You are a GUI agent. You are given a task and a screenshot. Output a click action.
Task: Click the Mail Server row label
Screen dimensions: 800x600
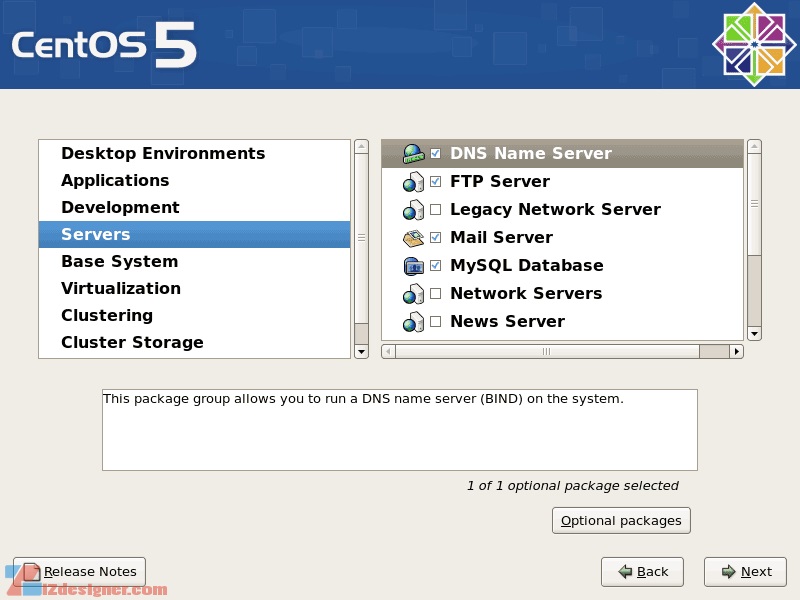click(502, 238)
